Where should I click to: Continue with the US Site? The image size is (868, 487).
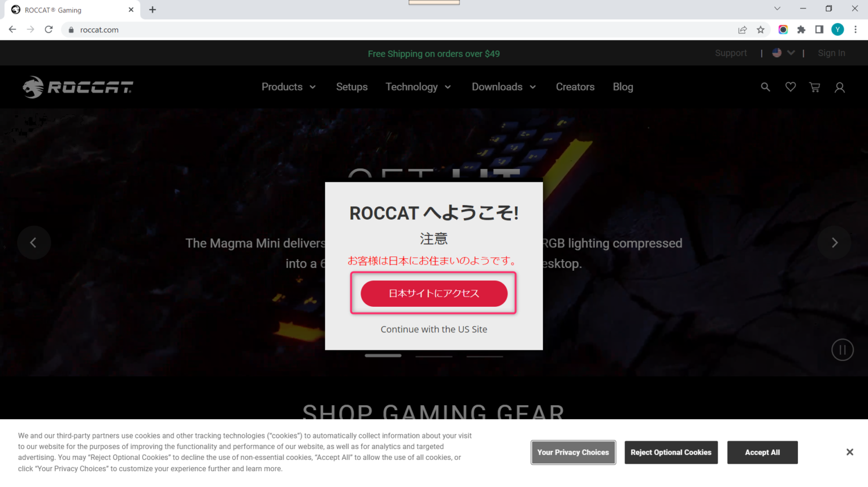pos(433,329)
